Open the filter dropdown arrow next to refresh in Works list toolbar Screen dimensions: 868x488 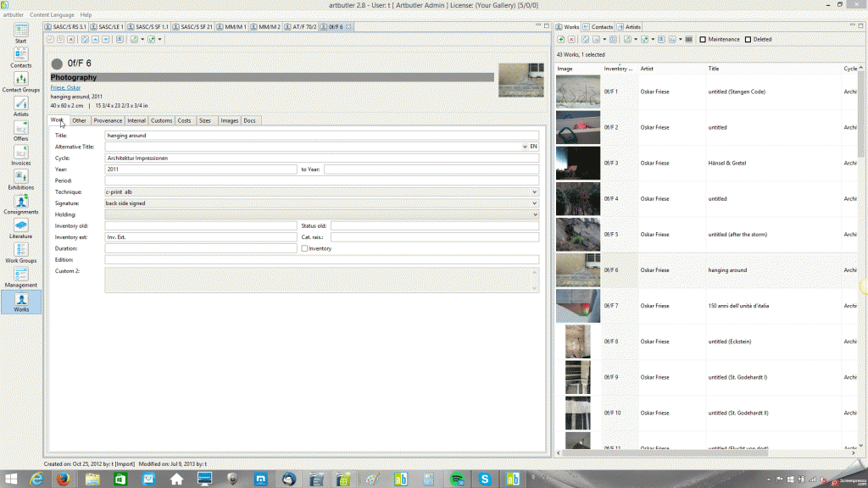tap(604, 39)
